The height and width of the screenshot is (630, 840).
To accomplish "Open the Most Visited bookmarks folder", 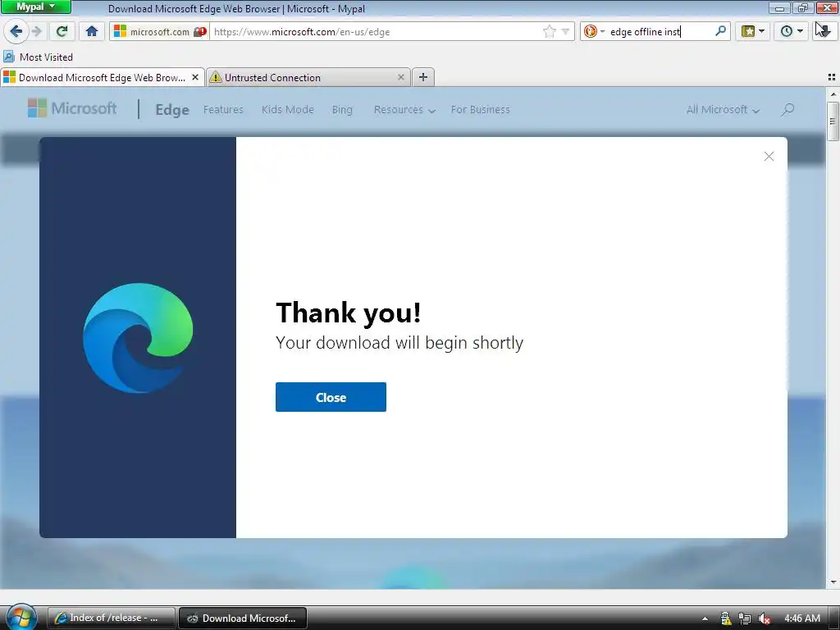I will [38, 57].
